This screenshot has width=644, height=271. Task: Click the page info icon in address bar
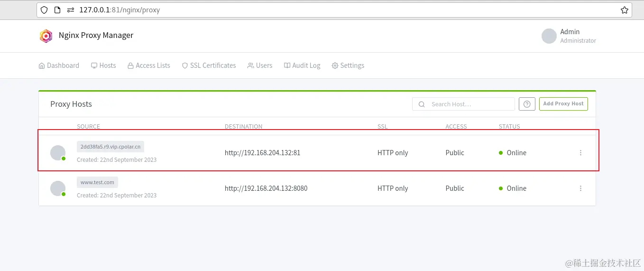pos(57,10)
